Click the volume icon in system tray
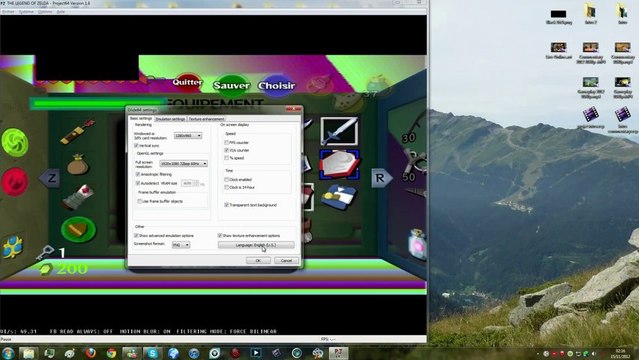 (594, 353)
